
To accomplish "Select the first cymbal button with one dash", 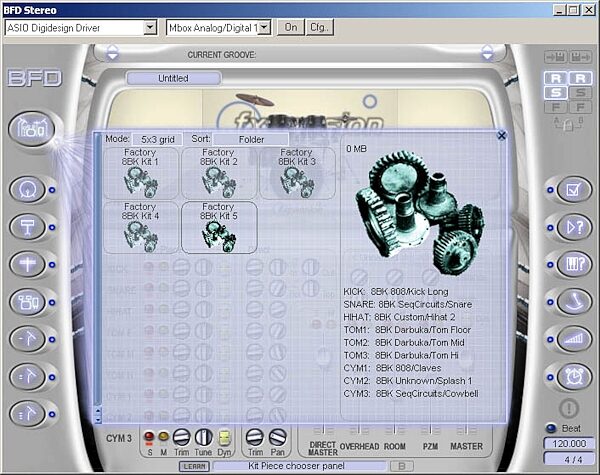I will pyautogui.click(x=28, y=339).
